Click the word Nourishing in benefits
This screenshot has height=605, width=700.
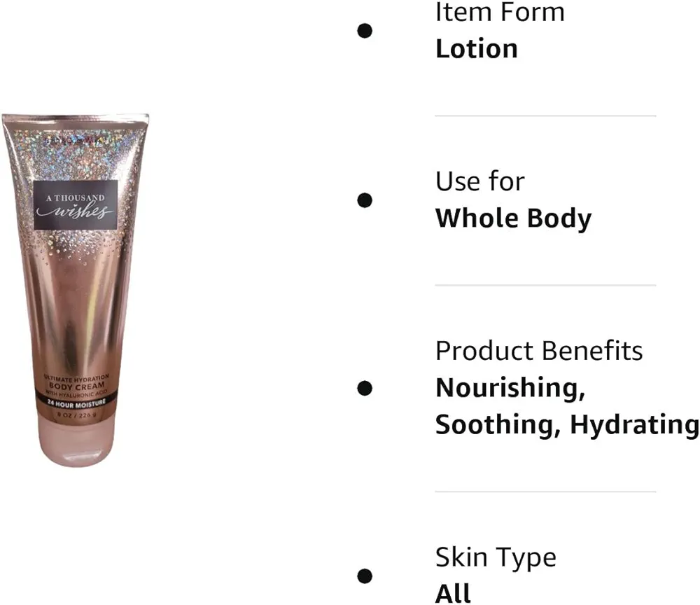tap(510, 389)
